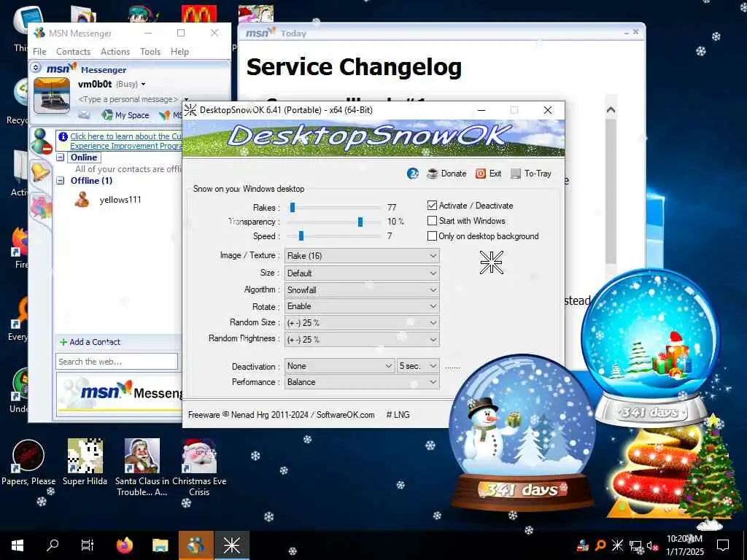
Task: Click the MSN Today scrollbar up arrow
Action: (x=611, y=110)
